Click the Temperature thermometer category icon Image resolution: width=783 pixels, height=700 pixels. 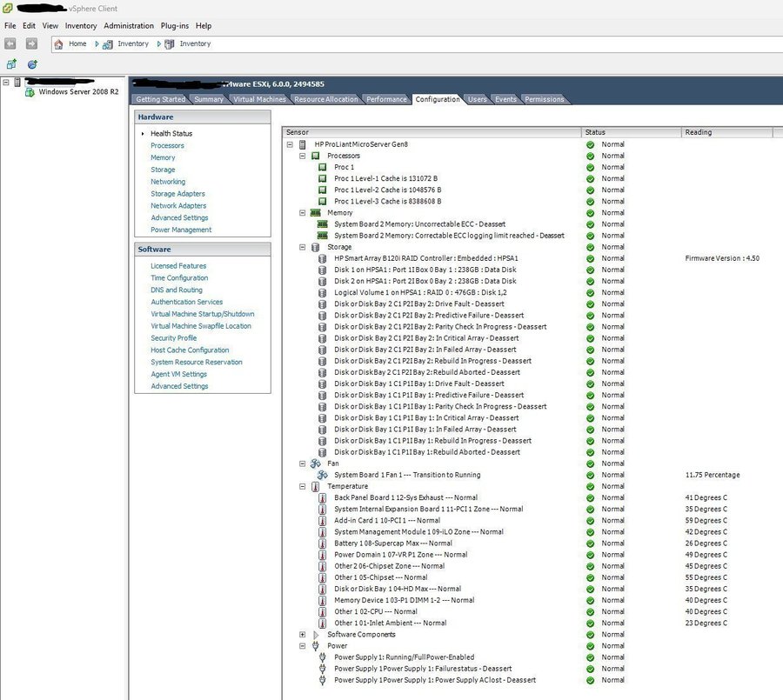click(316, 486)
